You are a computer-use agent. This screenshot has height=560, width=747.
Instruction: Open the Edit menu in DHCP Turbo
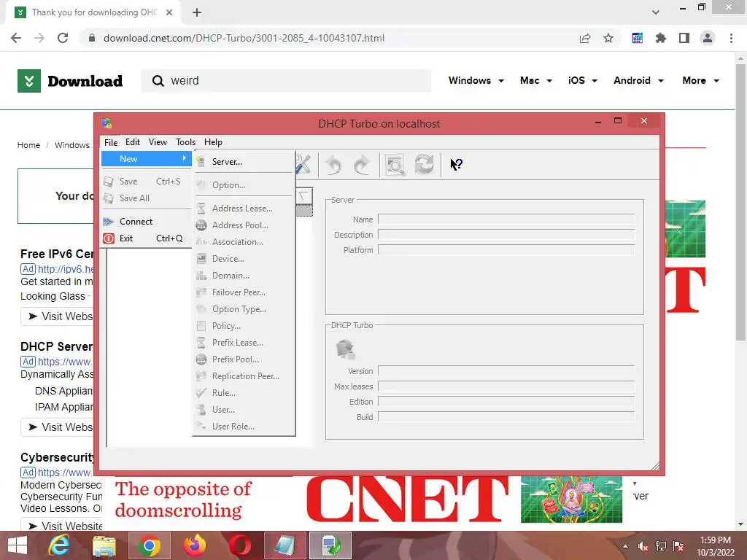pos(133,142)
